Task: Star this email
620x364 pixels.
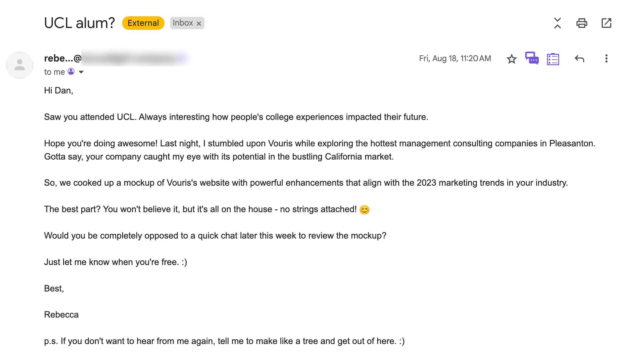Action: coord(511,58)
